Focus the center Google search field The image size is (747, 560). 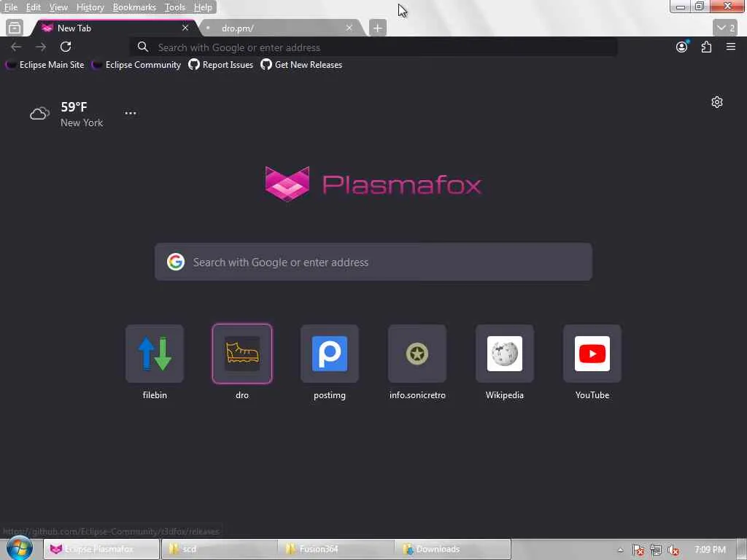pyautogui.click(x=373, y=262)
